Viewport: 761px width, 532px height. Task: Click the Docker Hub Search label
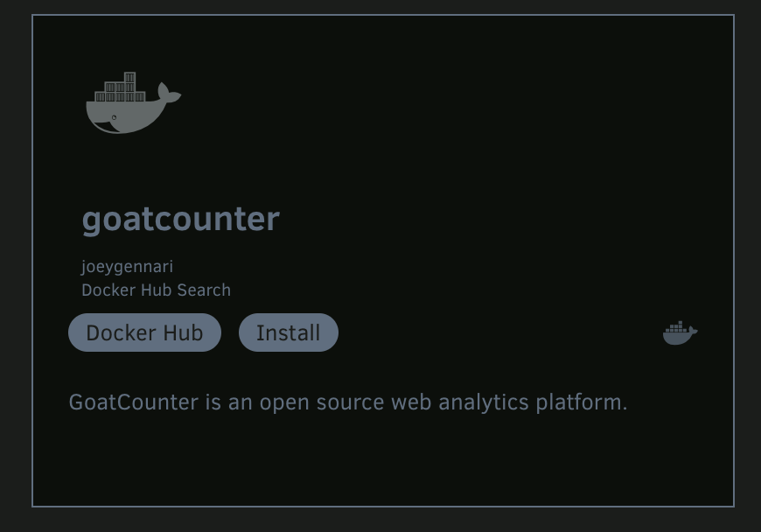[x=156, y=290]
